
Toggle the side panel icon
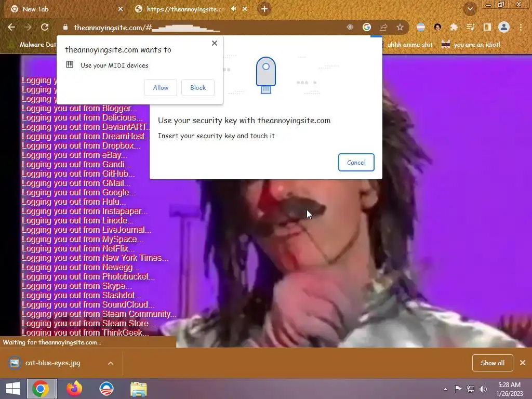coord(487,27)
